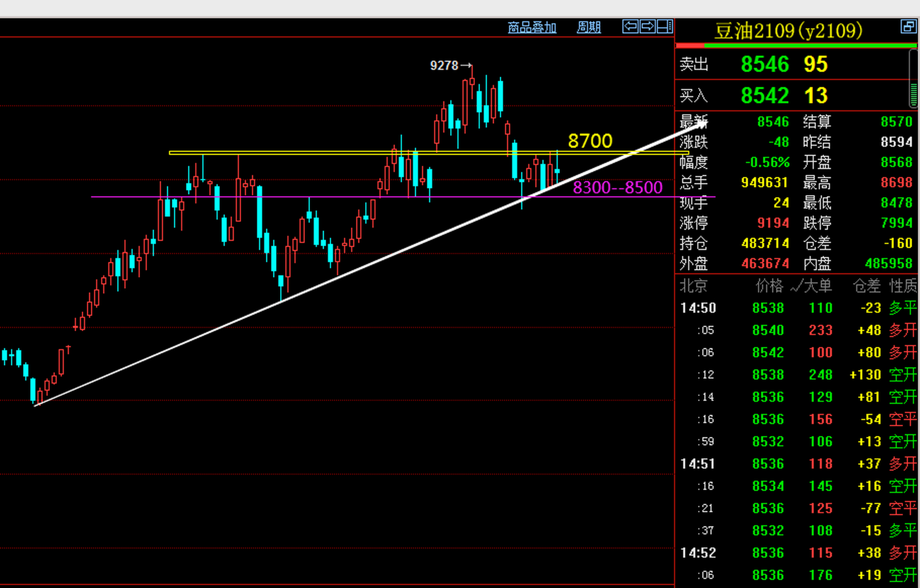Click the 价格 price column header
Viewport: 920px width, 588px height.
click(769, 286)
